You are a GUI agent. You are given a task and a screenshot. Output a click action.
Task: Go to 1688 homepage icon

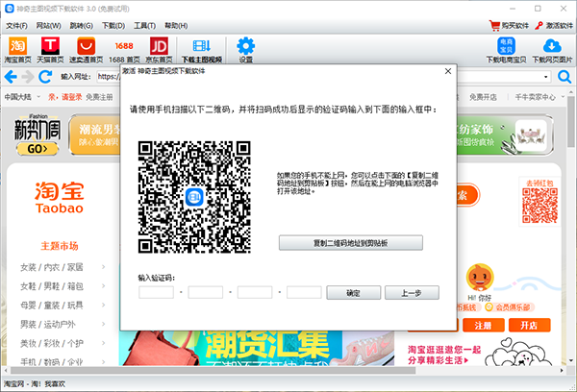123,48
